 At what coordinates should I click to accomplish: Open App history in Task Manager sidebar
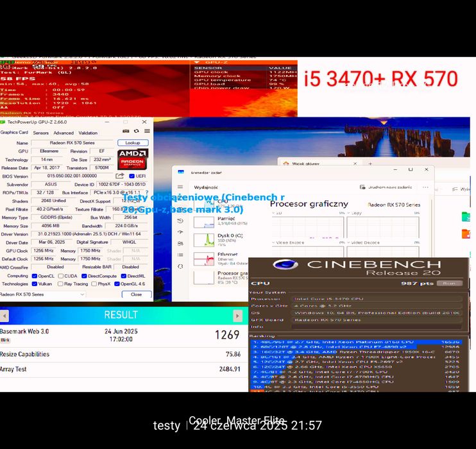(x=180, y=221)
